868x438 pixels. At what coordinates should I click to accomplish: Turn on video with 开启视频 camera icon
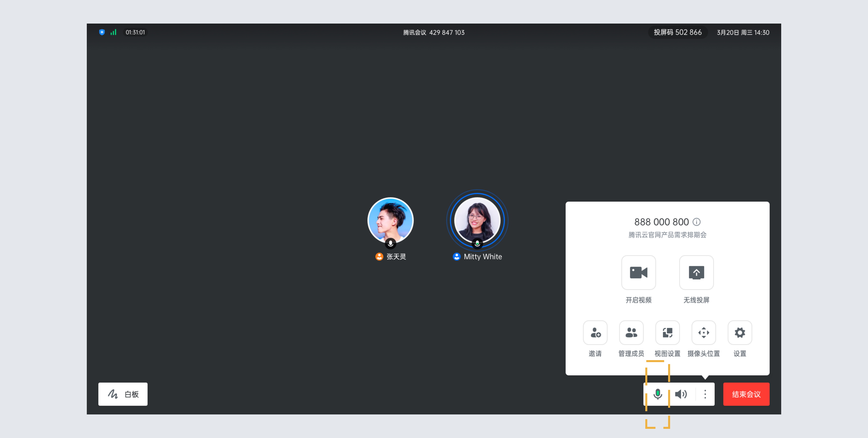pos(638,273)
